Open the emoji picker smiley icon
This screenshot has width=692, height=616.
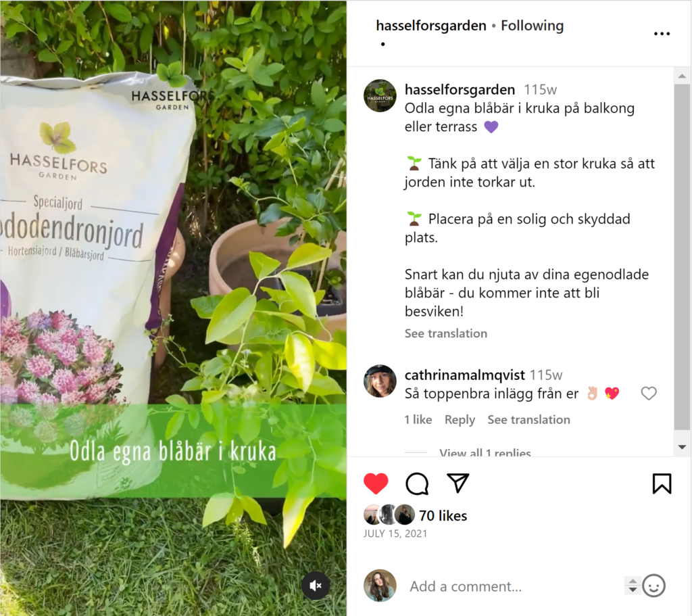coord(653,586)
